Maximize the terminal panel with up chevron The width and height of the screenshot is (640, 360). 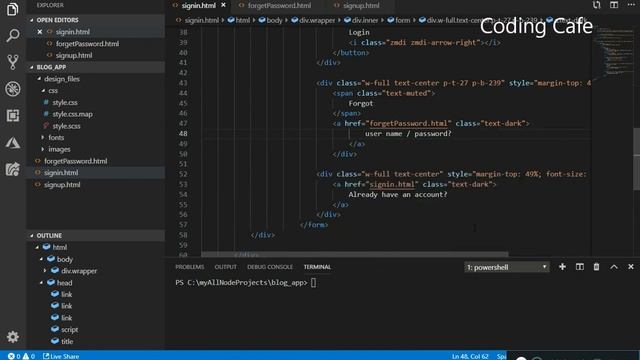614,267
